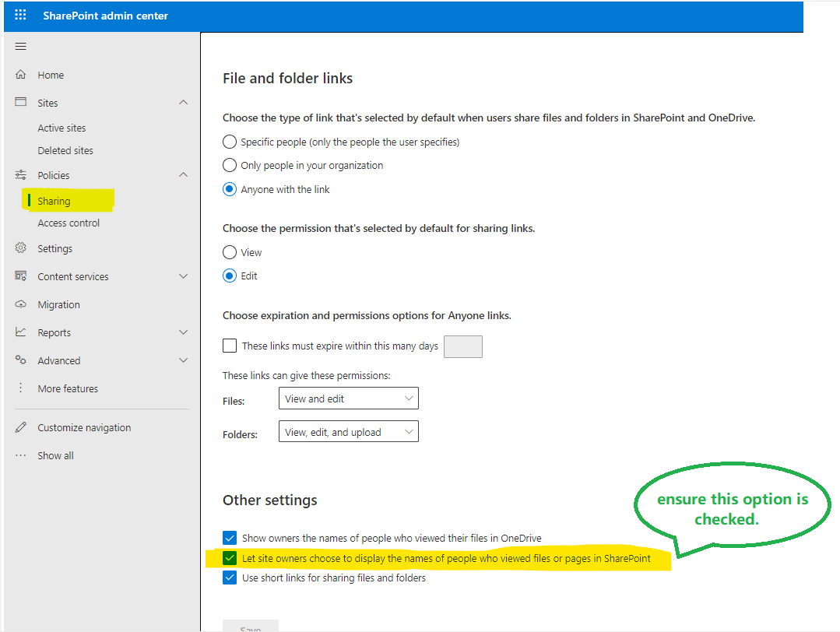Select Specific people radio option
This screenshot has height=632, width=840.
[230, 142]
